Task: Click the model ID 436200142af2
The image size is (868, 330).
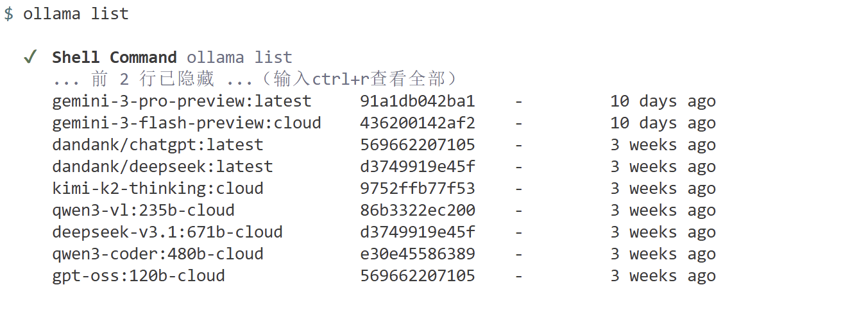Action: pyautogui.click(x=418, y=123)
